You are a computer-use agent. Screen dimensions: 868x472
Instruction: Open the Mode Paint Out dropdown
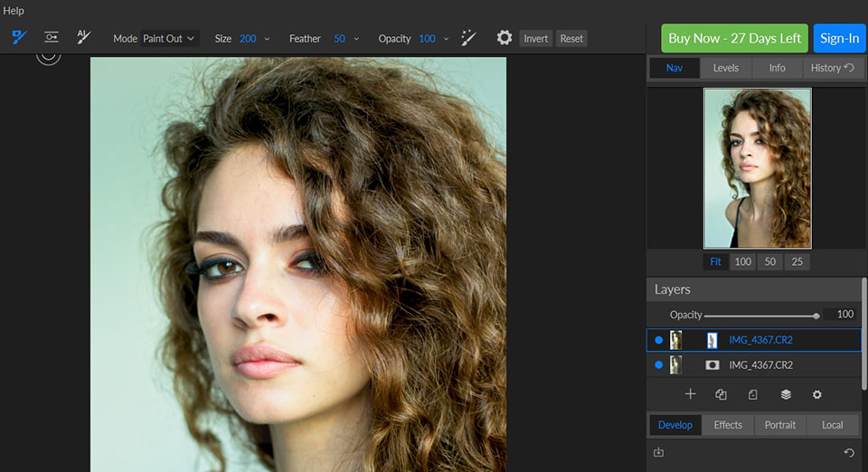(169, 39)
